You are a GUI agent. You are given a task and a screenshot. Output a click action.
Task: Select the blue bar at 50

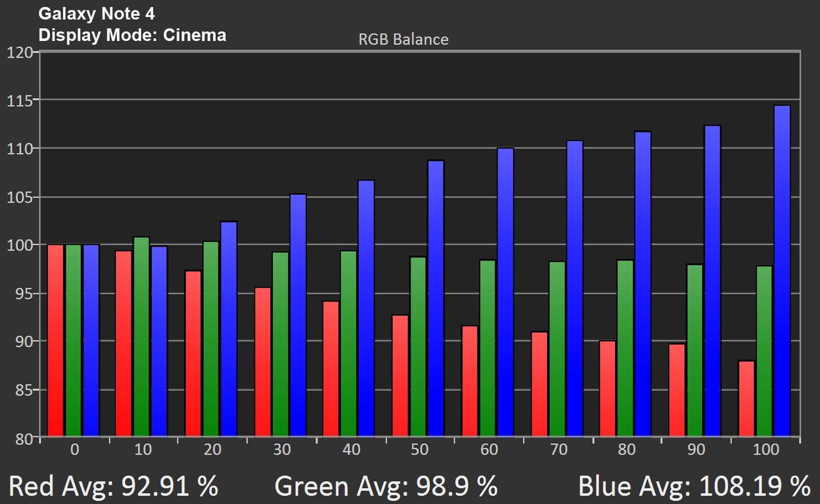point(436,299)
